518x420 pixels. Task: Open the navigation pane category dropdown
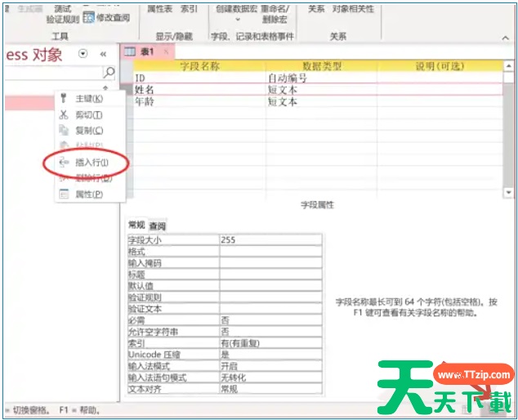(x=83, y=54)
